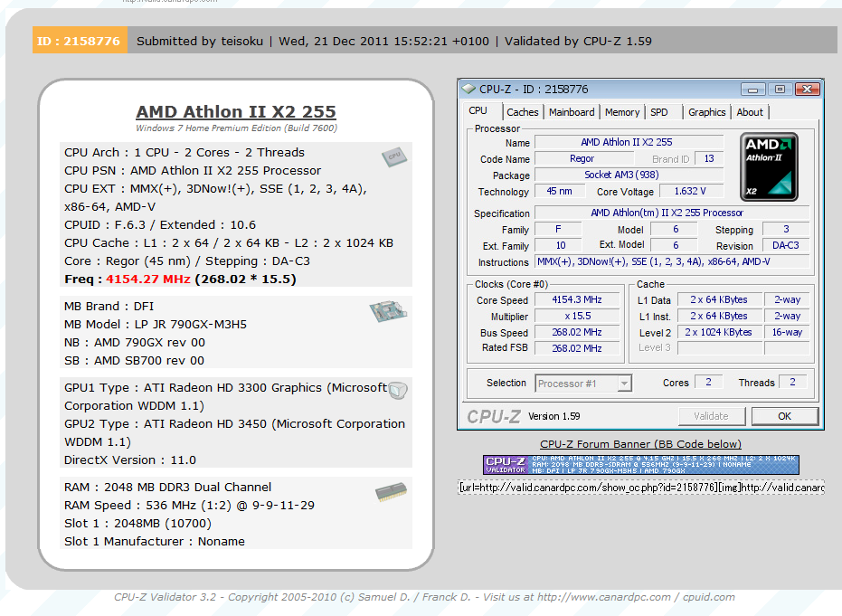This screenshot has width=842, height=616.
Task: Click the Windows 7 Home Premium Edition subtitle
Action: pyautogui.click(x=236, y=128)
